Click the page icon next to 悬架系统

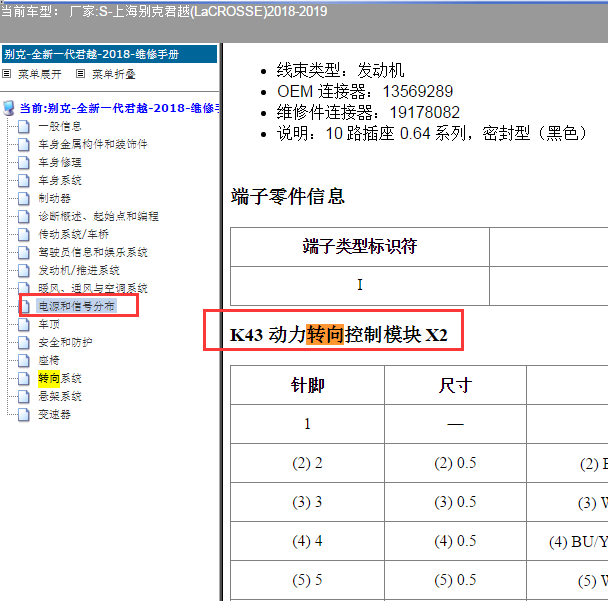24,396
